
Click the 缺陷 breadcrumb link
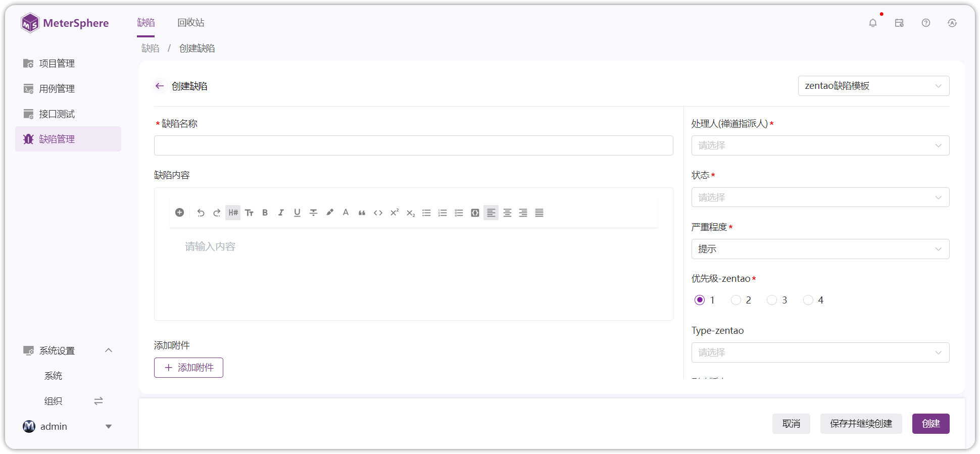pos(151,48)
